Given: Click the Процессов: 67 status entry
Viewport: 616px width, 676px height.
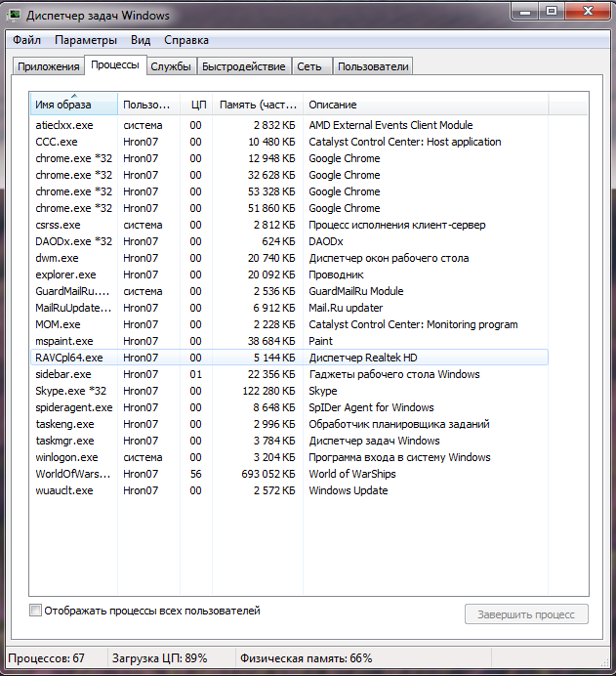Looking at the screenshot, I should (x=47, y=658).
